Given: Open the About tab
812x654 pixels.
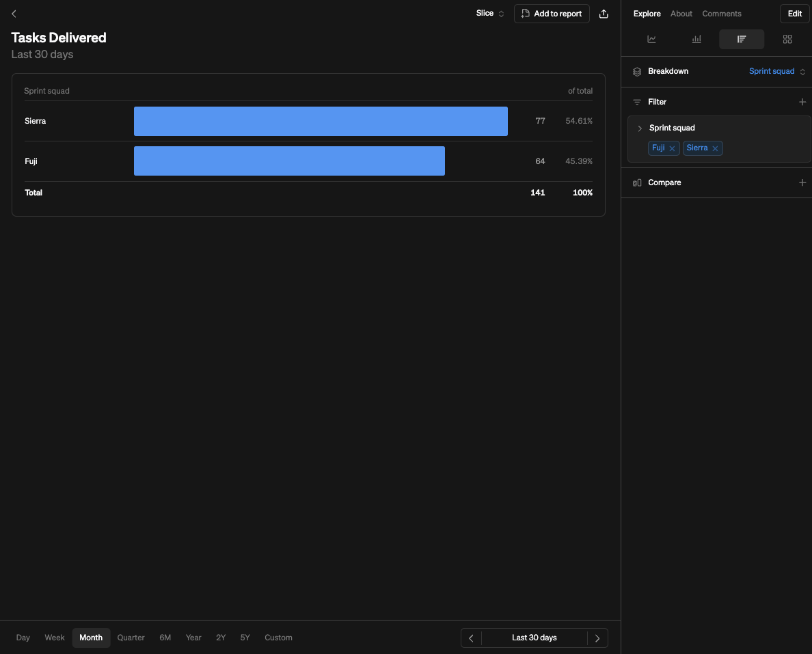Looking at the screenshot, I should tap(681, 14).
